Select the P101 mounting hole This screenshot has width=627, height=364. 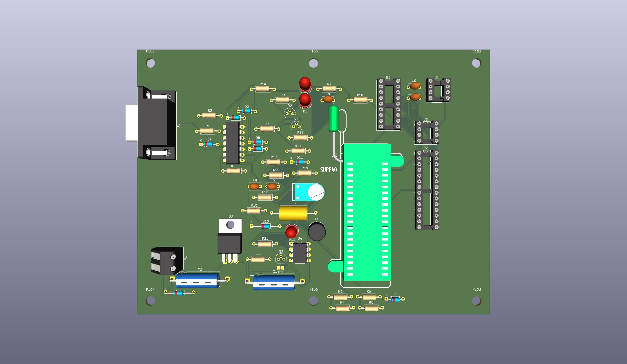pyautogui.click(x=151, y=63)
